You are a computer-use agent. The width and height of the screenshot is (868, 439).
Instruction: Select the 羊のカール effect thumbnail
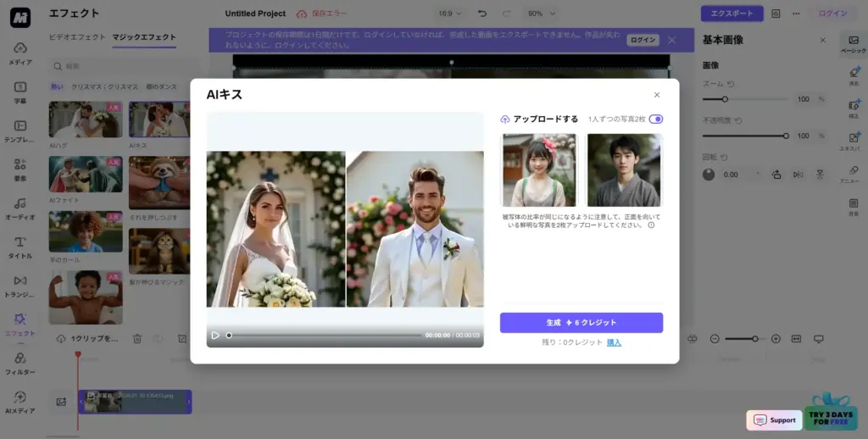[86, 232]
